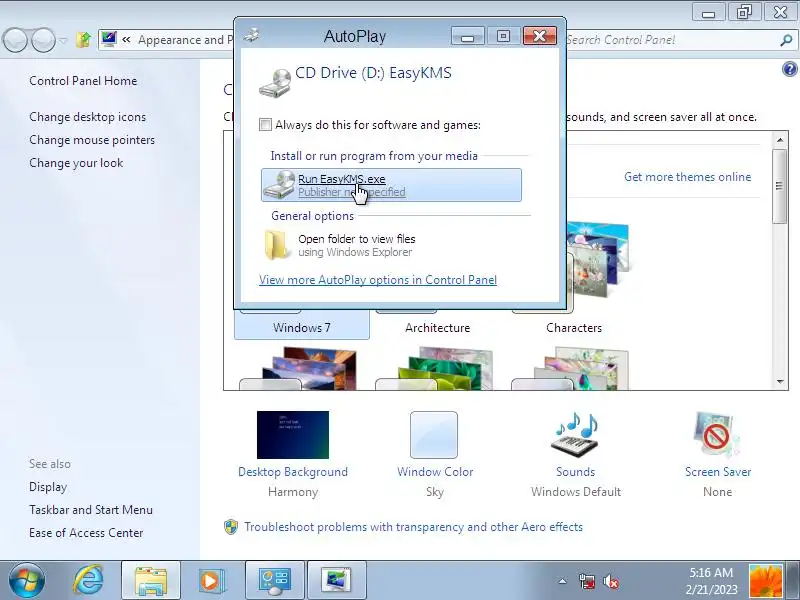Run EasyKMS.exe from AutoPlay
800x600 pixels.
[x=391, y=185]
